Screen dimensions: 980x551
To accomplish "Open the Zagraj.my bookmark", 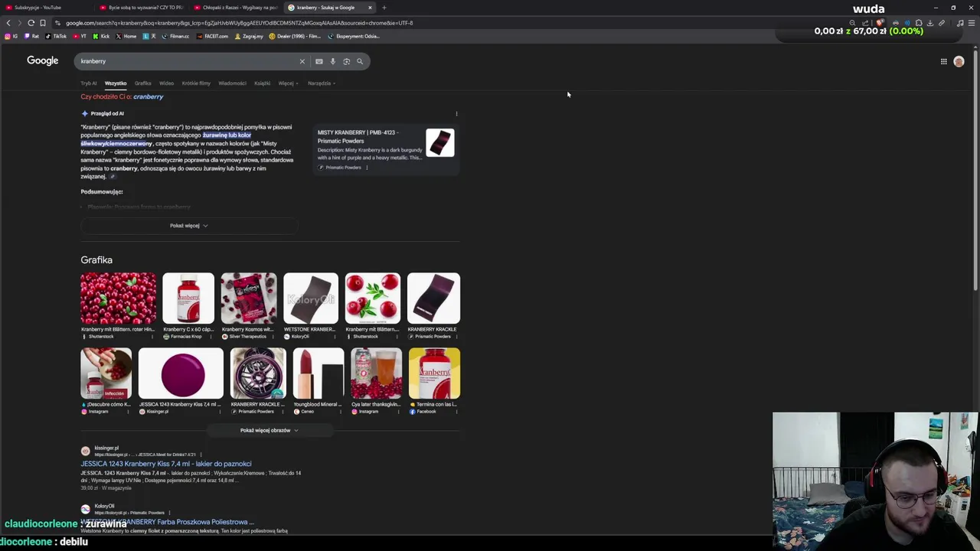I will click(x=249, y=36).
